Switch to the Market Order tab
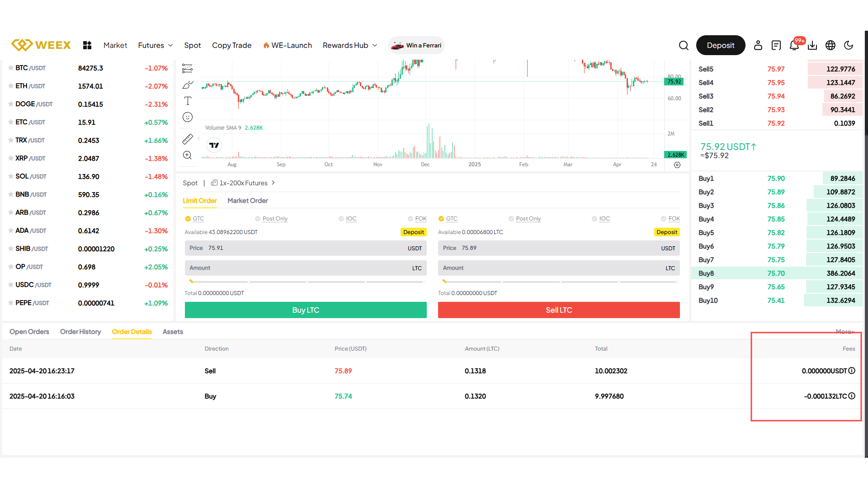Screen dimensions: 868x488 click(248, 201)
